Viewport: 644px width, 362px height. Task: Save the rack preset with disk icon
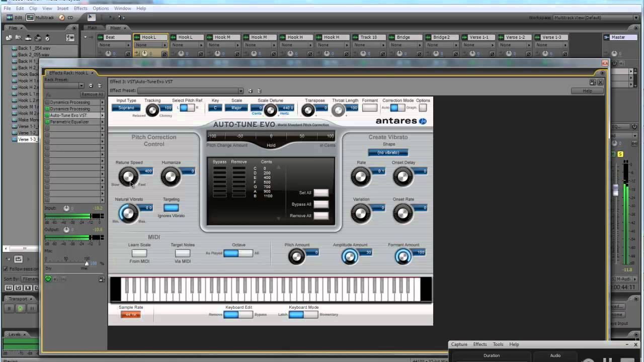[91, 86]
